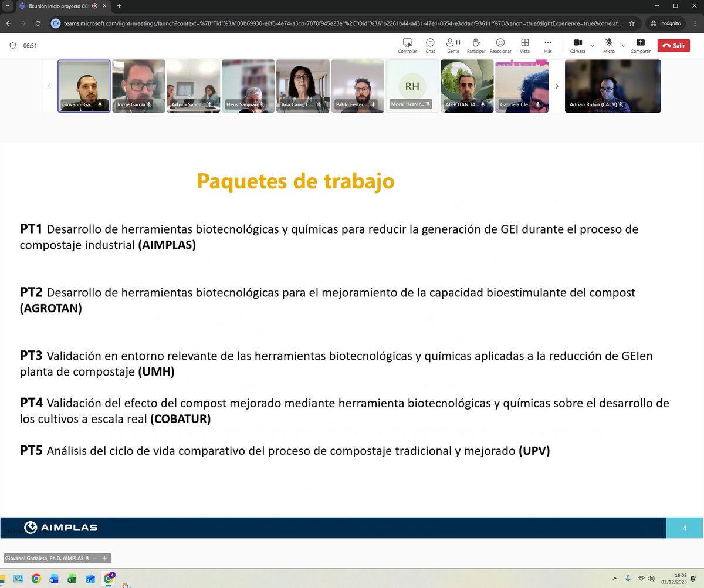Click the AIMPLAS logo in slide footer
704x588 pixels.
pos(61,528)
